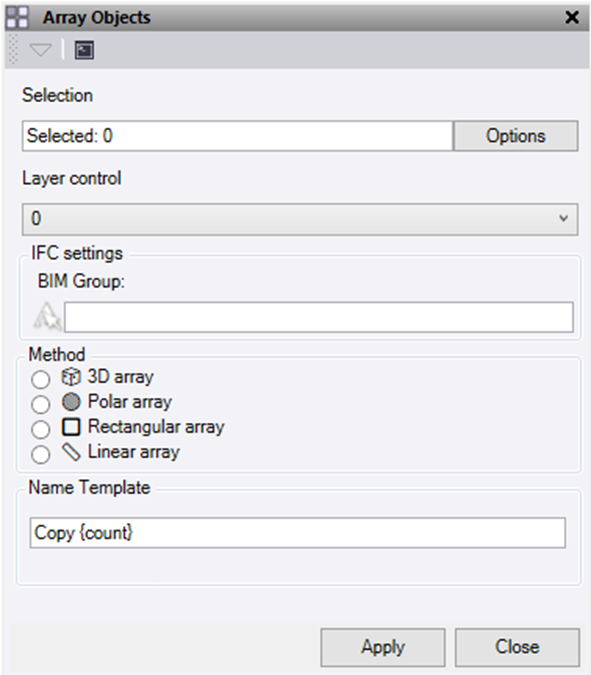Open the command console toolbar icon
Image resolution: width=591 pixels, height=675 pixels.
84,50
